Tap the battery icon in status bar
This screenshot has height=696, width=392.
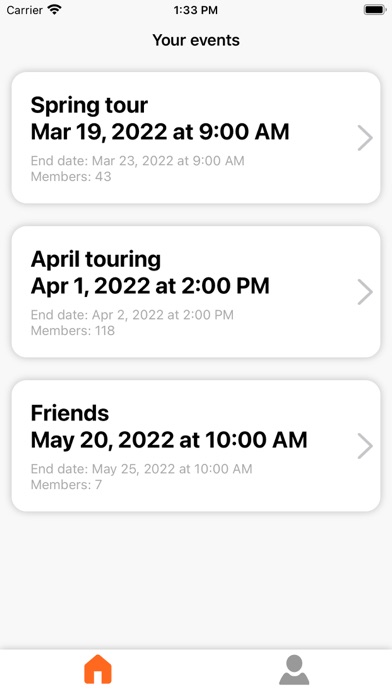(375, 10)
